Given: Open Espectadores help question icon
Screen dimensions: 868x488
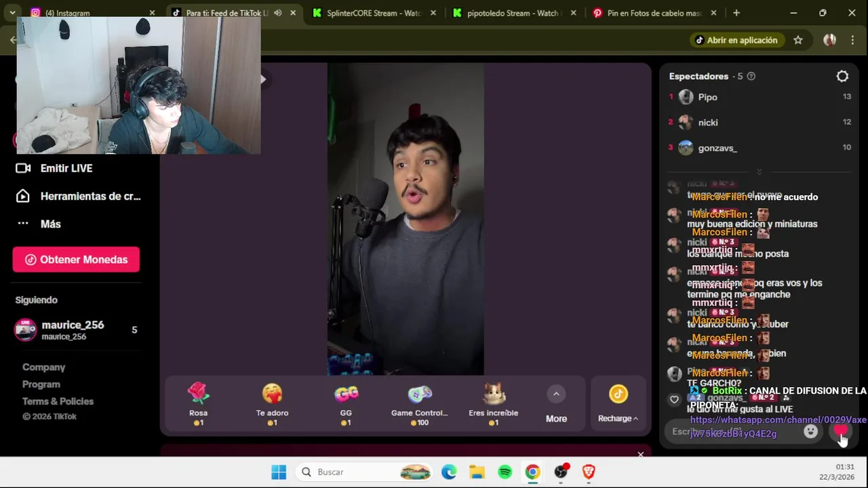Looking at the screenshot, I should (x=751, y=77).
